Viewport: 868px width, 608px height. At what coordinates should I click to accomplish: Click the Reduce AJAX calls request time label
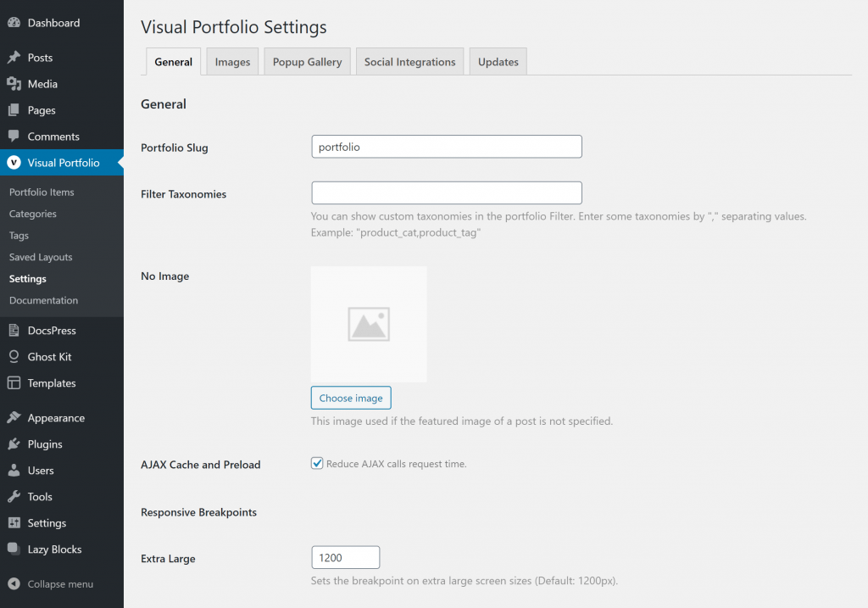[x=397, y=464]
